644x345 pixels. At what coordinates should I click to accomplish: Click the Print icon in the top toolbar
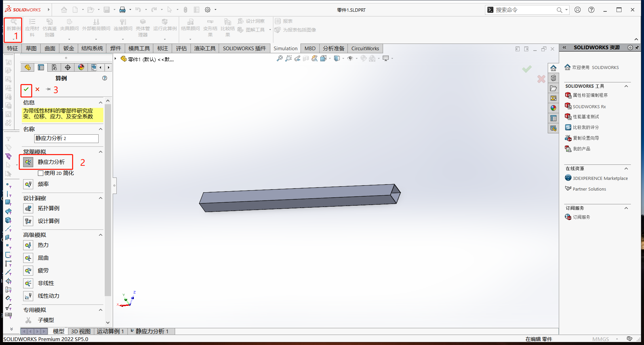pyautogui.click(x=122, y=10)
